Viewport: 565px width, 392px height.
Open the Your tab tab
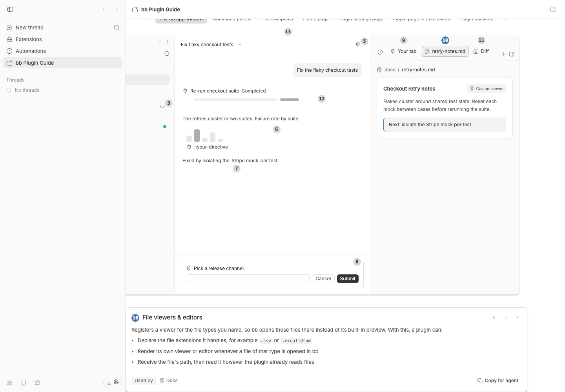[x=404, y=51]
